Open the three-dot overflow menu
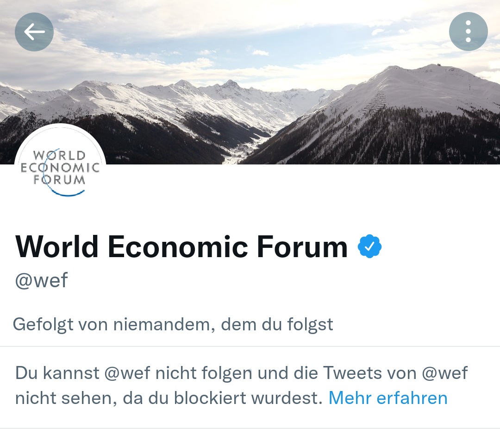This screenshot has width=500, height=448. [468, 32]
